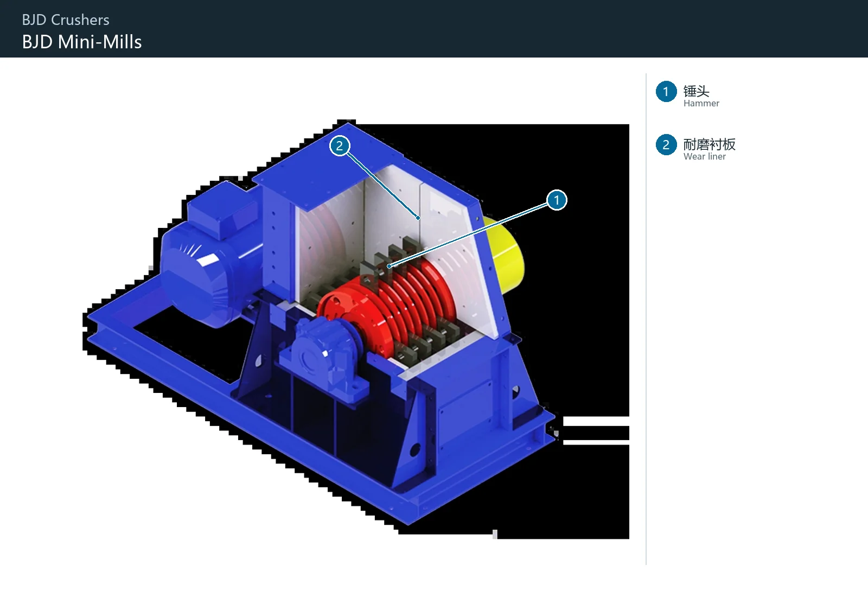
Task: Click the 'BJD Mini-Mills' title
Action: click(82, 42)
